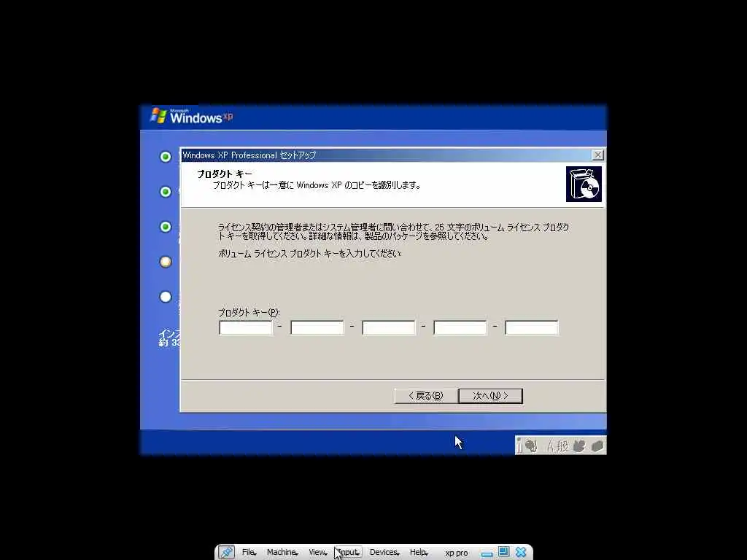Close the Windows XP Professional setup dialog

pyautogui.click(x=597, y=155)
